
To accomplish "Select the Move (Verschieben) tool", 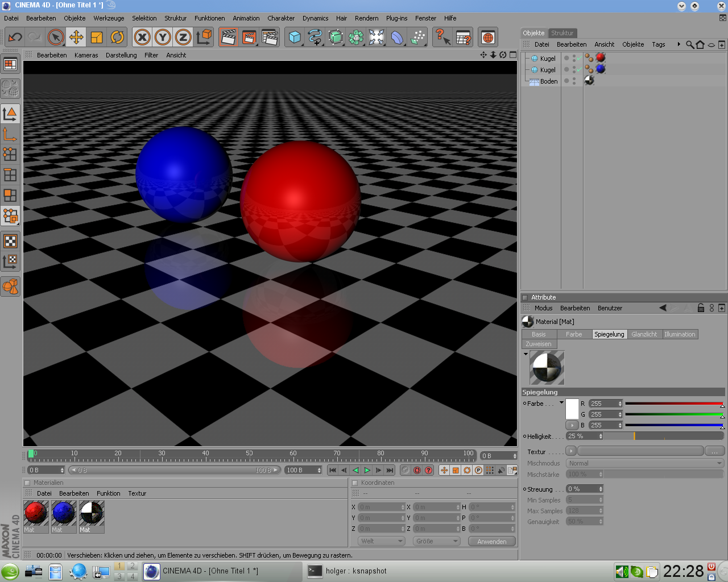I will tap(76, 38).
